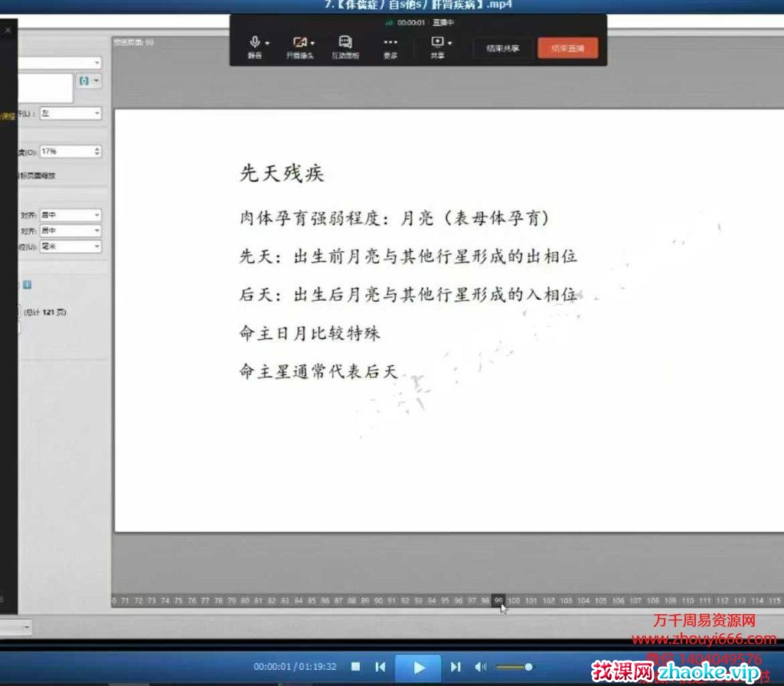Open the three-dot more options
The height and width of the screenshot is (686, 784).
pos(390,43)
